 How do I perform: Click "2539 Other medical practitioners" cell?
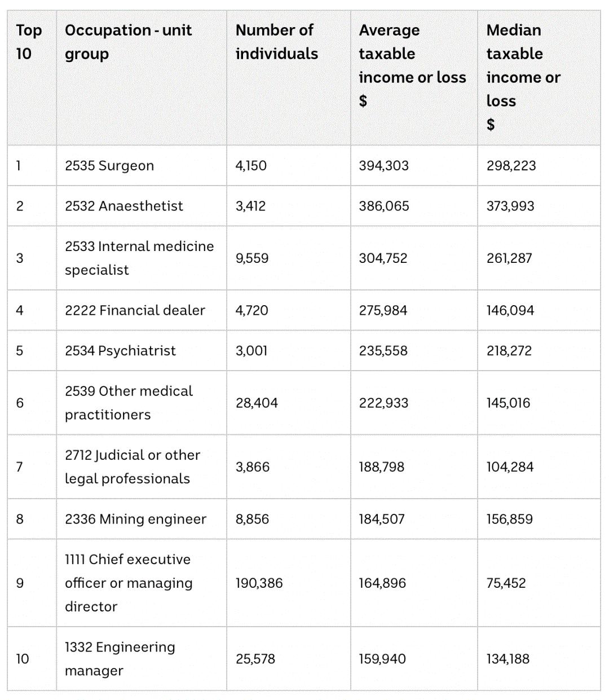[129, 403]
